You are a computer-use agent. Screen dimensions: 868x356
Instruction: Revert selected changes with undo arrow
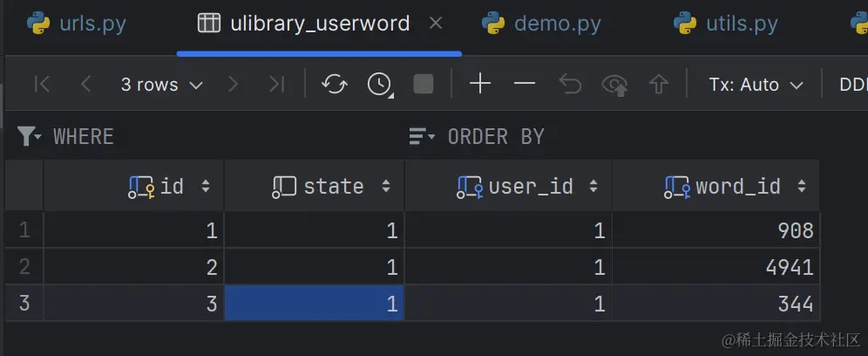tap(570, 85)
